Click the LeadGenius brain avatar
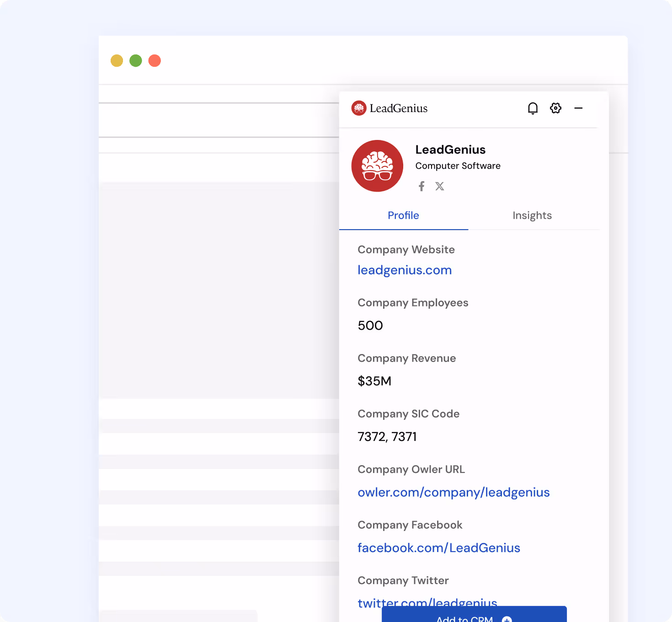 pyautogui.click(x=377, y=166)
